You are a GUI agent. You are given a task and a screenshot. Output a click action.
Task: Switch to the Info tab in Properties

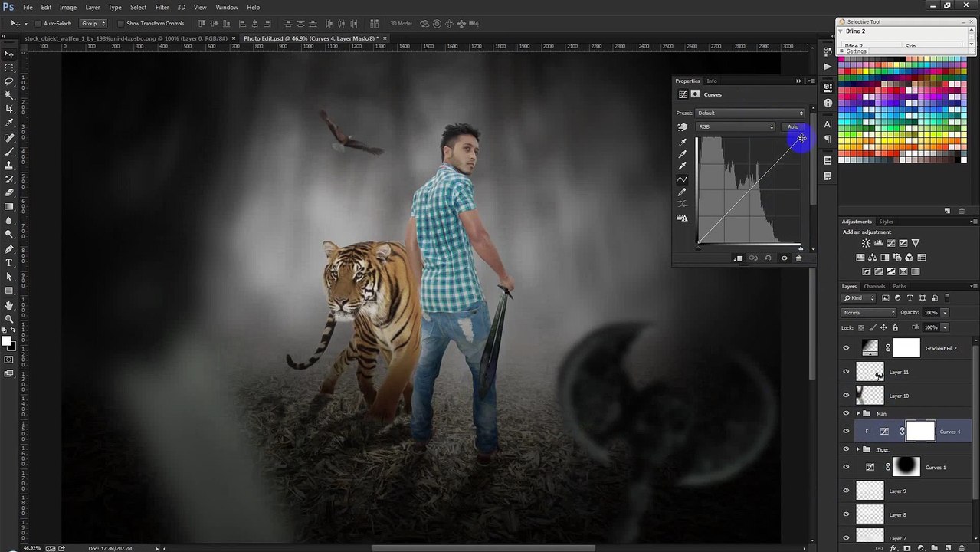[712, 80]
